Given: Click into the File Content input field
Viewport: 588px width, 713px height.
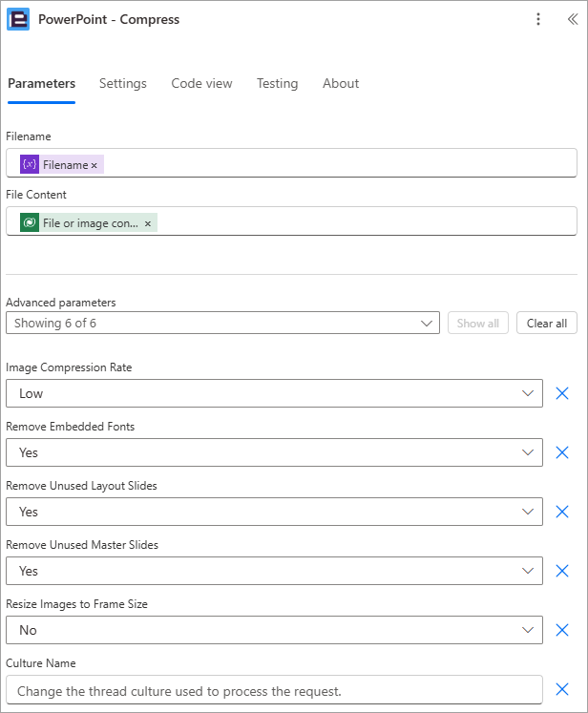Looking at the screenshot, I should (291, 221).
